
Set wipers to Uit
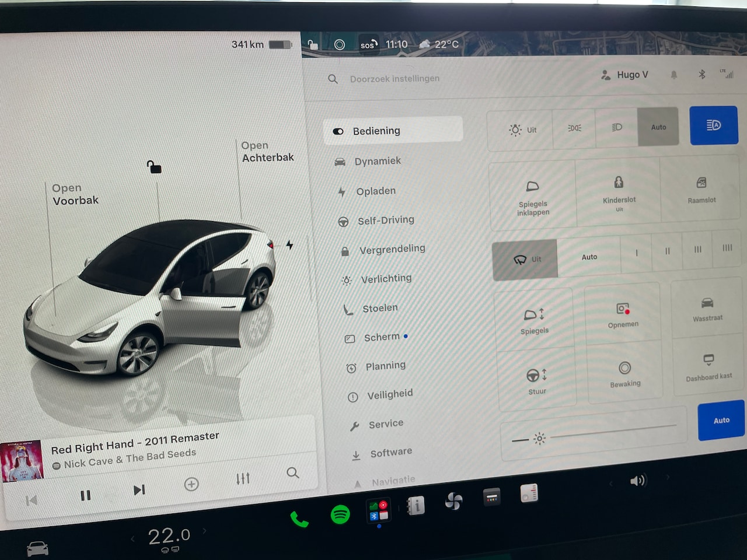click(x=525, y=260)
